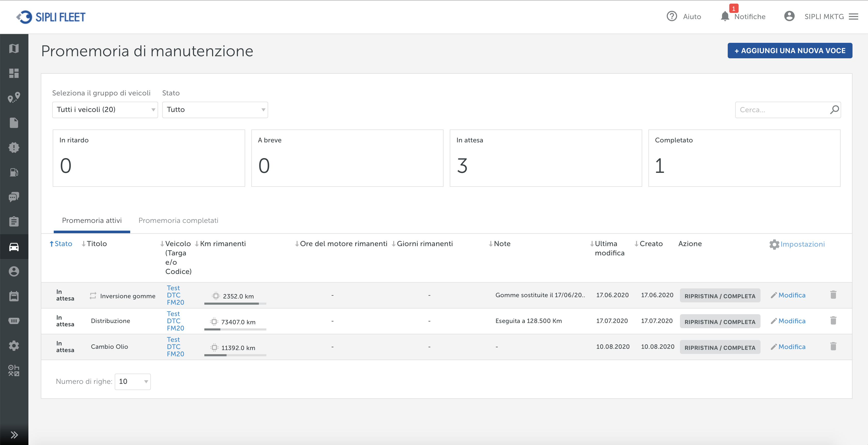The height and width of the screenshot is (445, 868).
Task: Delete the Inversione gomme reminder
Action: [833, 295]
